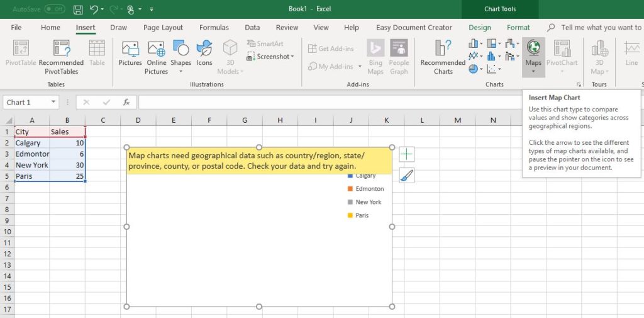Expand the Shapes dropdown
Viewport: 644px width, 318px height.
click(180, 71)
